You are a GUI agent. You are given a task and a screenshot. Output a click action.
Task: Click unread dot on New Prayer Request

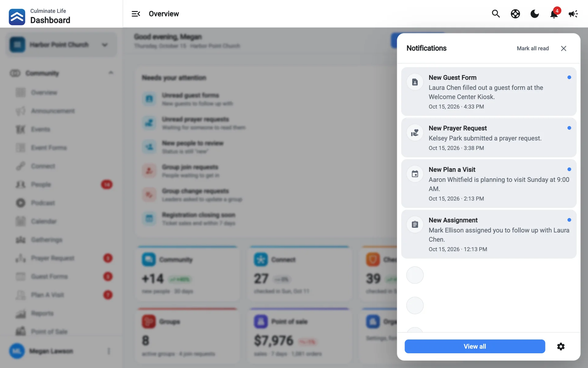tap(569, 128)
